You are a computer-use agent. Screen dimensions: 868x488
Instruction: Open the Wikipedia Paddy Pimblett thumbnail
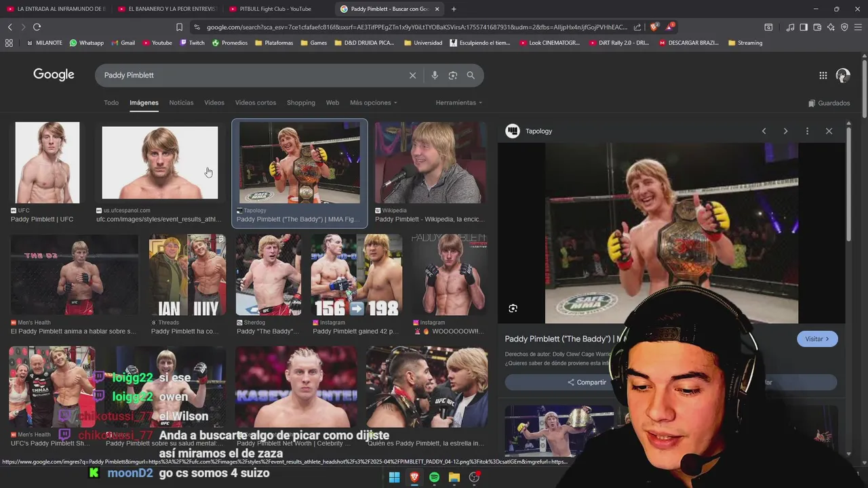pos(431,163)
